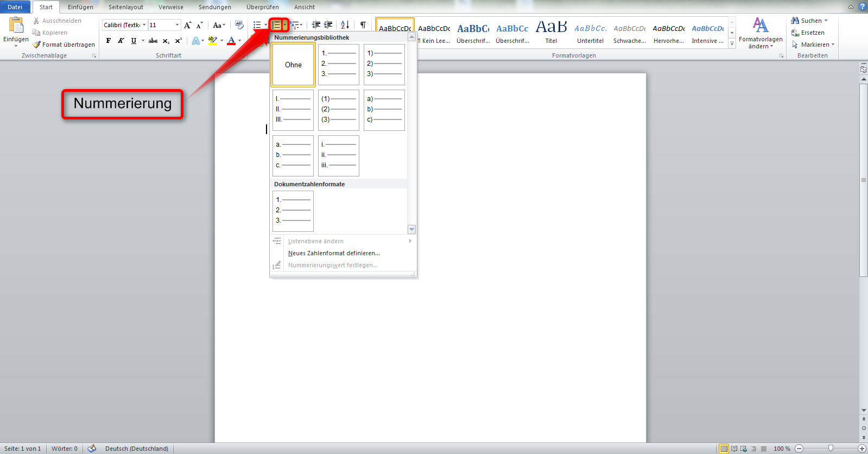Screen dimensions: 868x454
Task: Open the Calibri font name combo box
Action: click(x=124, y=25)
